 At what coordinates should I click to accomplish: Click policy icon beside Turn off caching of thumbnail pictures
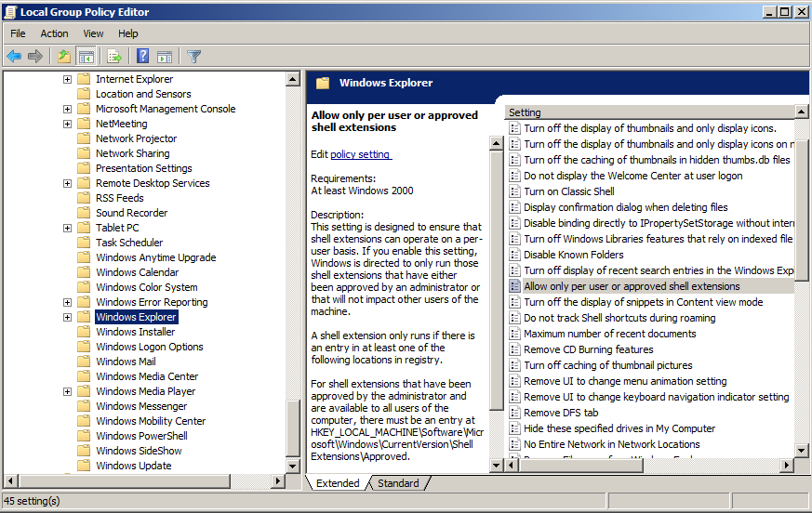tap(514, 365)
